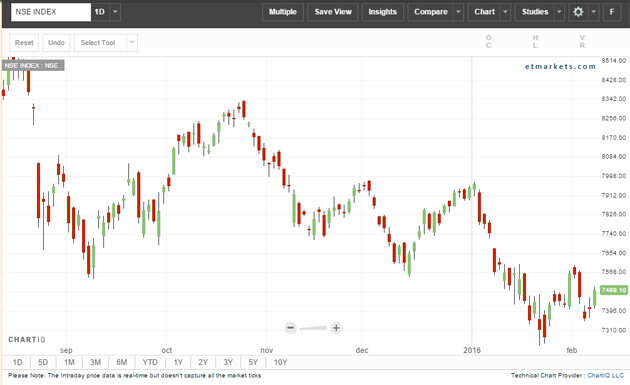This screenshot has height=385, width=630.
Task: Click the oct label on the x-axis
Action: tap(167, 350)
